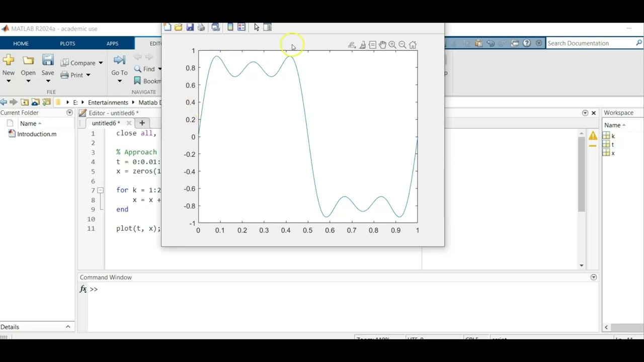Open the Current Folder panel actions menu
Screen dimensions: 644x362
(x=69, y=113)
